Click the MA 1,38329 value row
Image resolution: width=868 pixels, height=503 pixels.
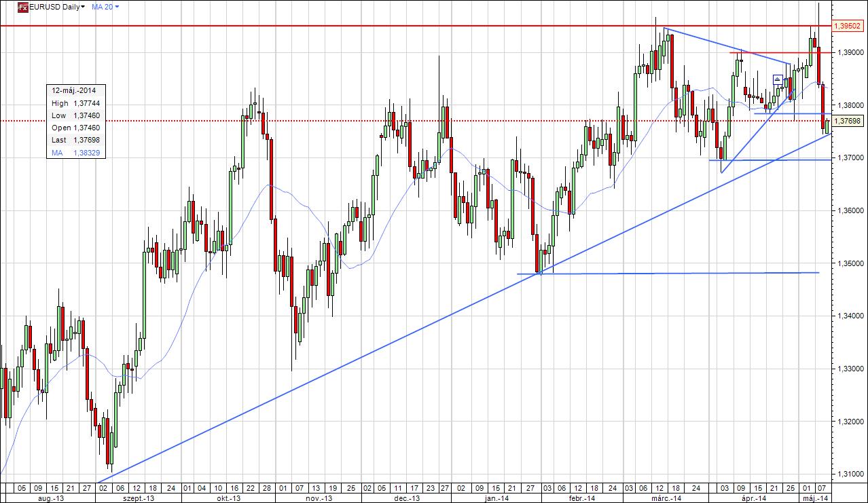[x=75, y=153]
